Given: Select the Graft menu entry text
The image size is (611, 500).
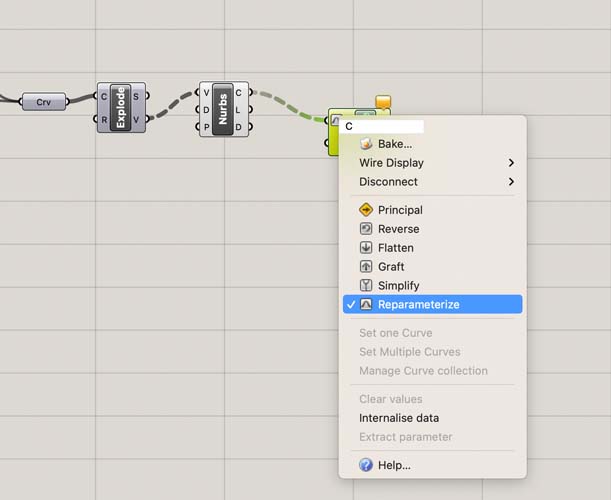Looking at the screenshot, I should pyautogui.click(x=391, y=267).
